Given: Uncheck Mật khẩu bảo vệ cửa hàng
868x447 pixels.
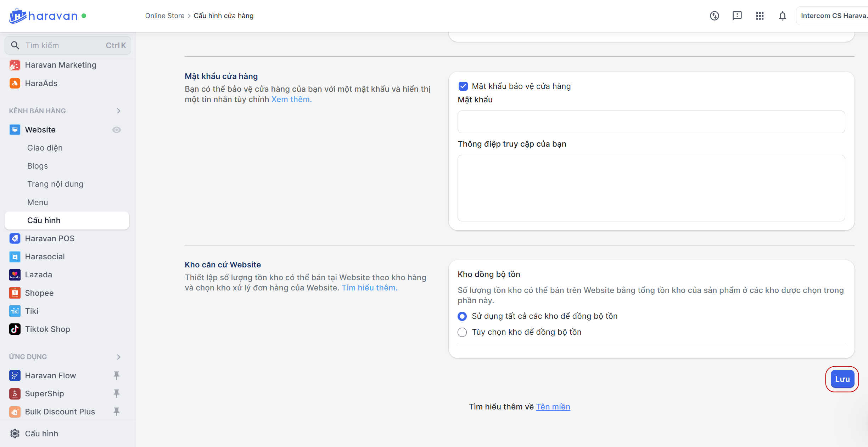Looking at the screenshot, I should (x=463, y=86).
